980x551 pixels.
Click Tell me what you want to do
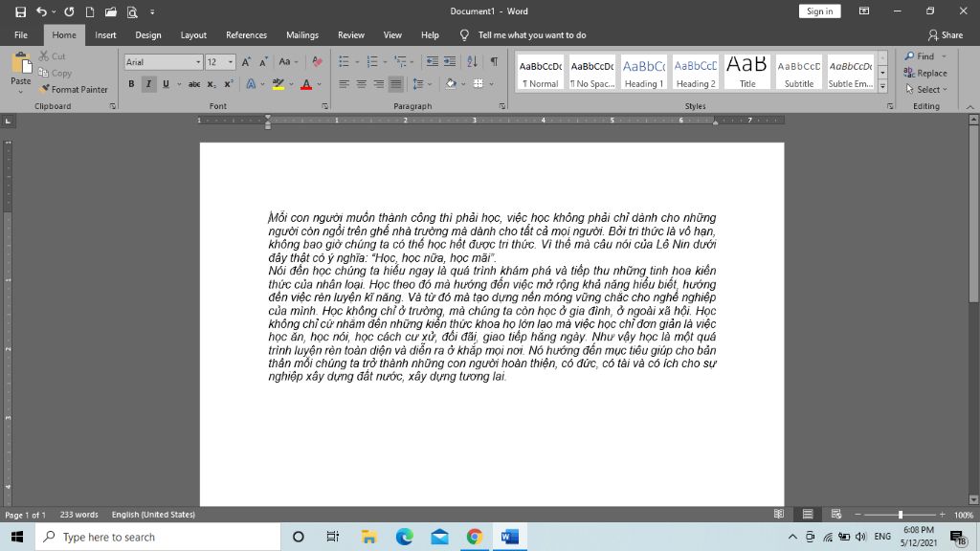coord(532,35)
